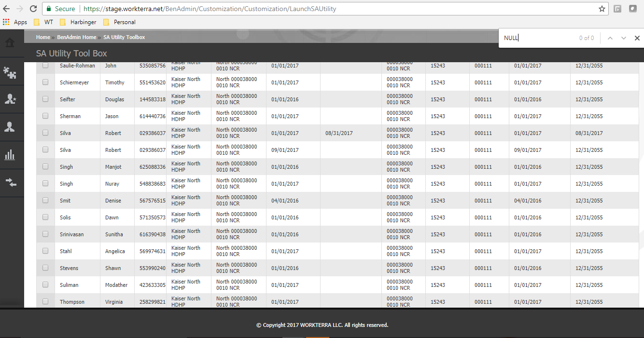Go to the next find result
644x338 pixels.
point(624,38)
